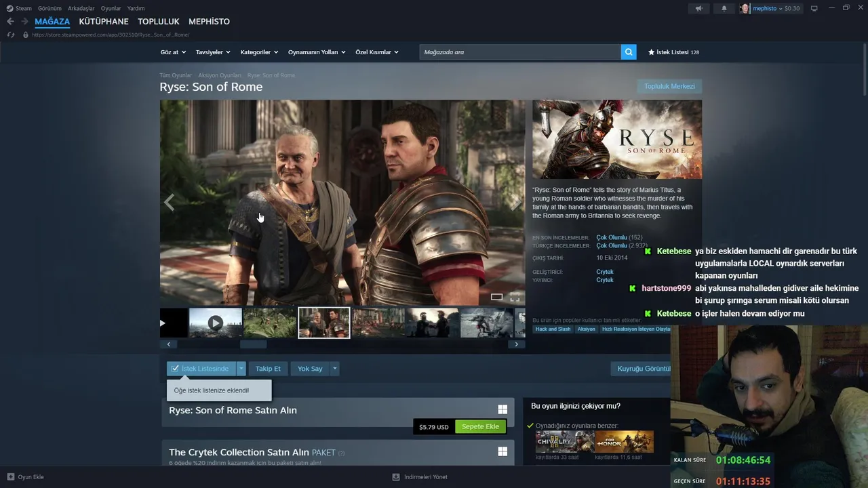Open recent reviews Çok Olumlu link
868x488 pixels.
pos(612,237)
